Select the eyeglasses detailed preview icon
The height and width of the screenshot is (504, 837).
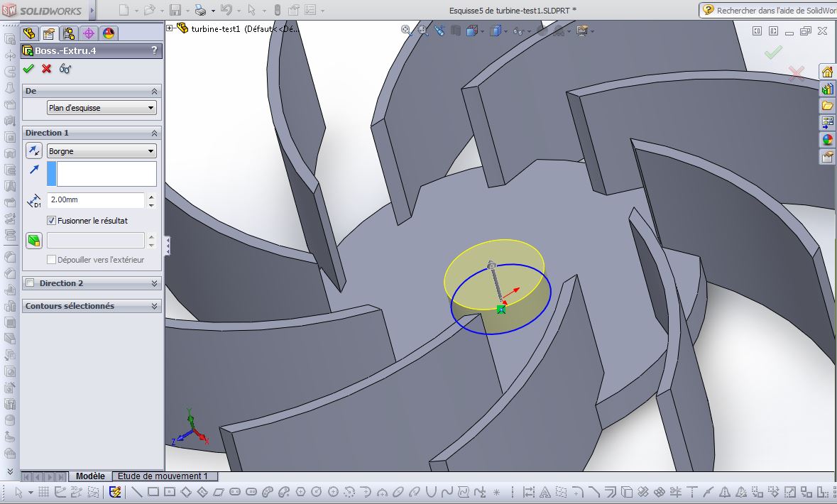(65, 69)
